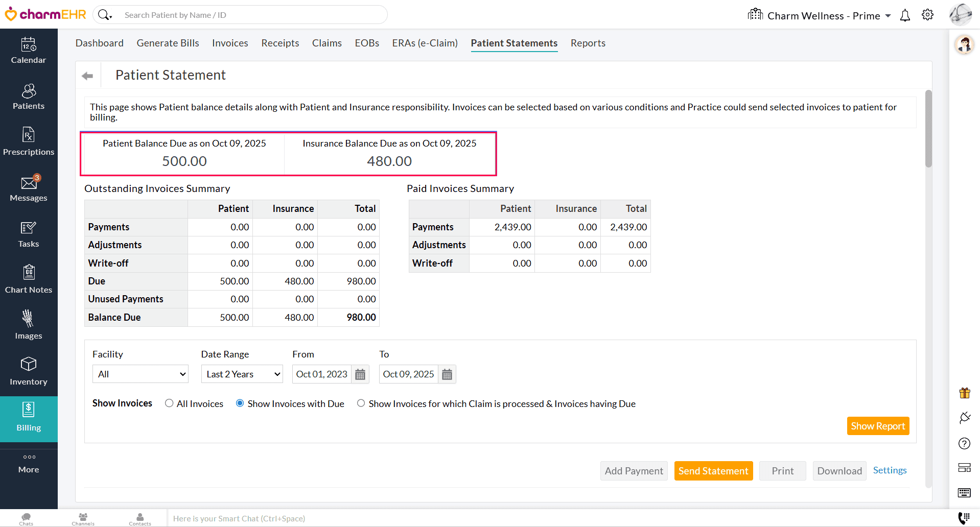Click the Send Statement button
Viewport: 980px width, 527px height.
coord(713,471)
